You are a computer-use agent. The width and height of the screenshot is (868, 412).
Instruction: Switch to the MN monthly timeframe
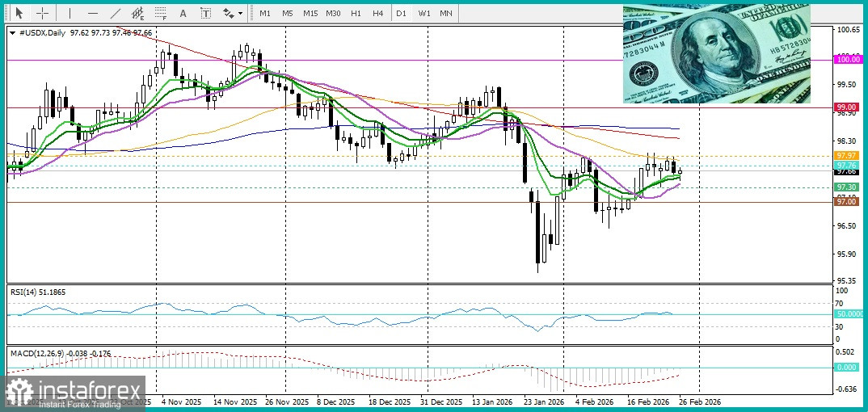pos(446,13)
